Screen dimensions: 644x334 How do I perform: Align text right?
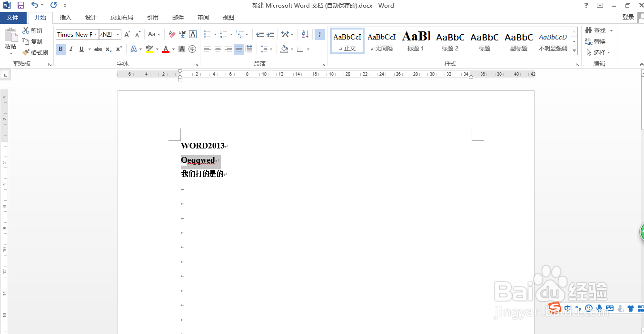(x=228, y=49)
